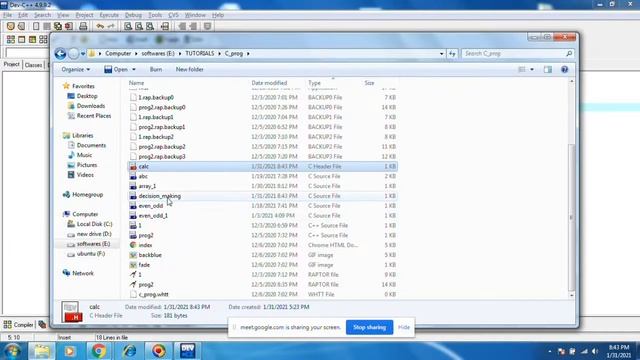Open the address bar history dropdown

tap(442, 53)
